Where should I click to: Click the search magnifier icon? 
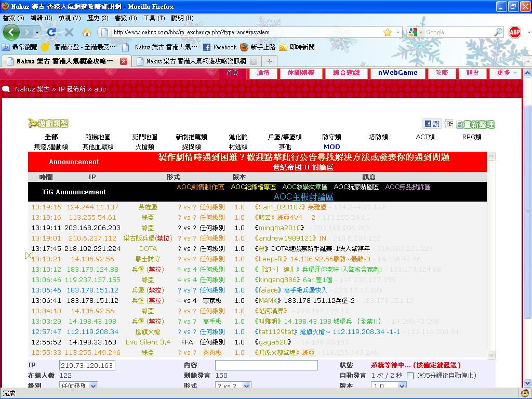point(498,32)
